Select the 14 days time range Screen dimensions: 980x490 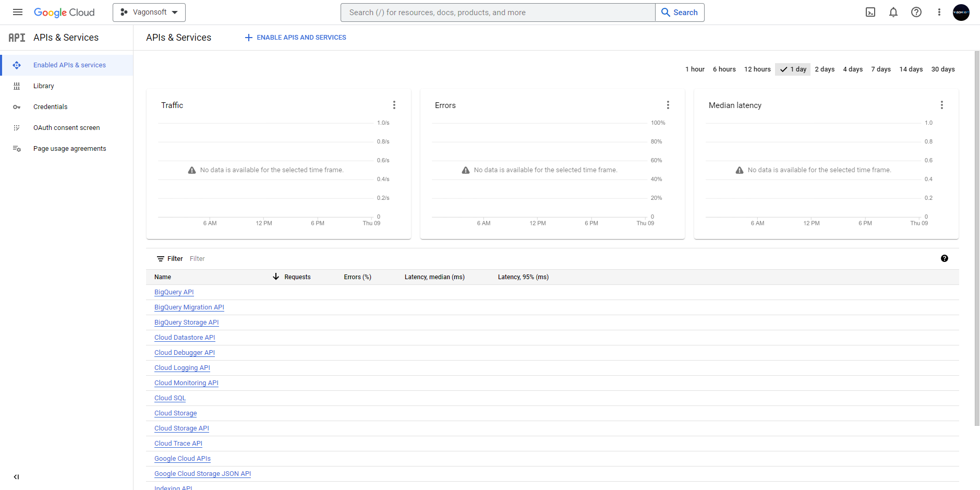click(911, 69)
